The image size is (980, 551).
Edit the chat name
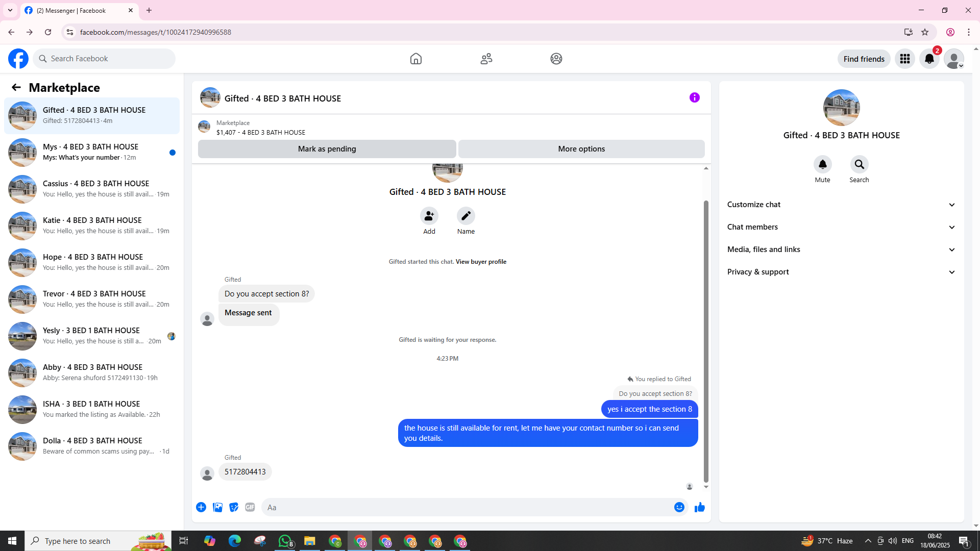point(466,216)
